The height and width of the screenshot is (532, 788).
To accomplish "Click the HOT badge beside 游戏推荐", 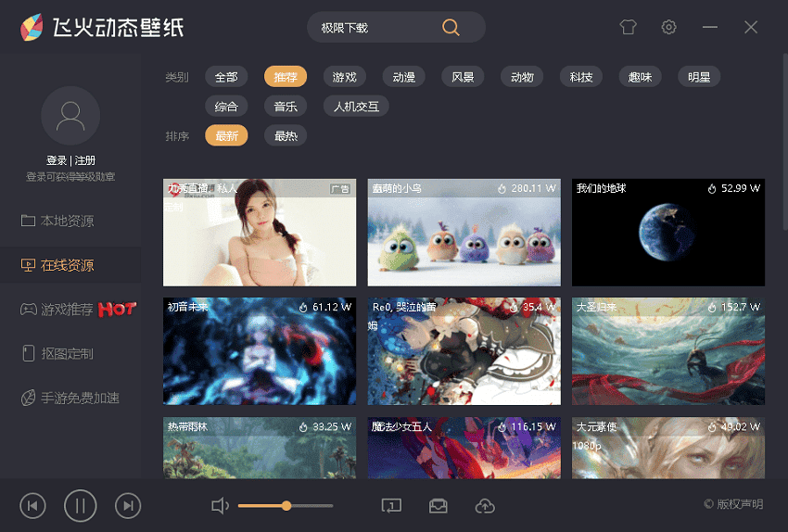I will tap(117, 309).
